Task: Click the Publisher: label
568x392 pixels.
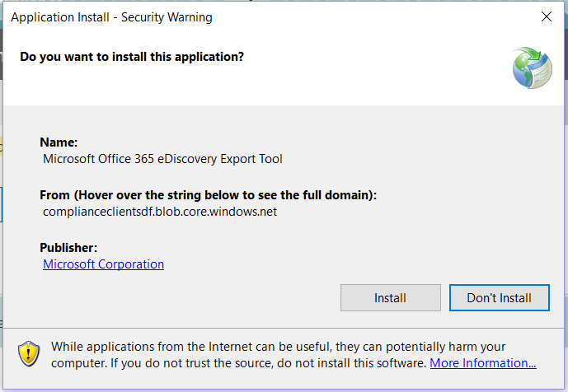Action: (68, 248)
